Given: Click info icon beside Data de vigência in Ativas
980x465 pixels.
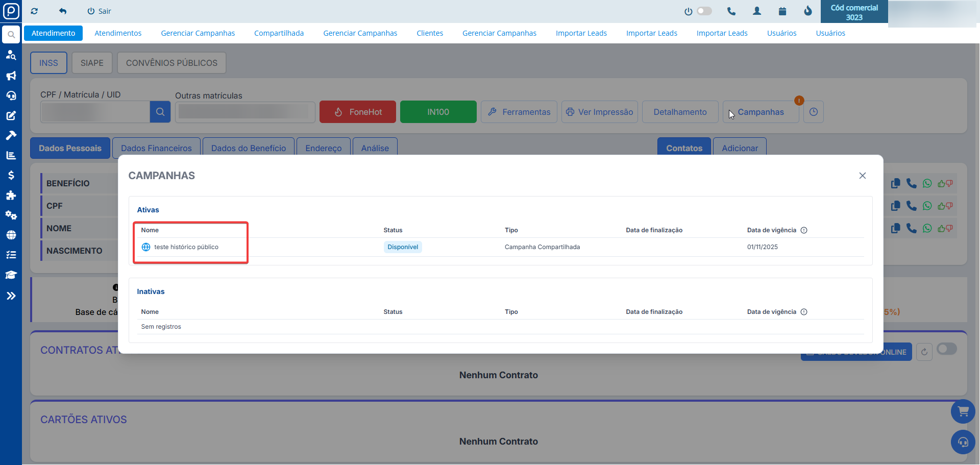Looking at the screenshot, I should (x=804, y=230).
